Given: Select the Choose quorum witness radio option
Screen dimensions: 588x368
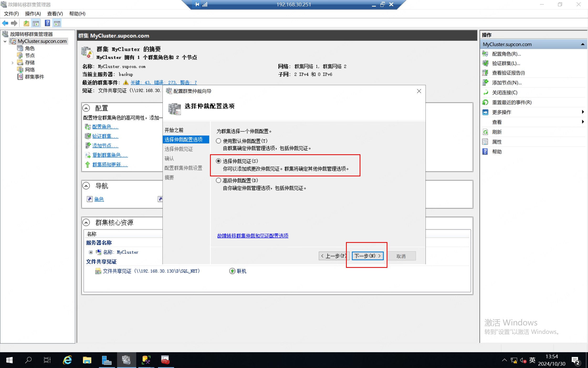Looking at the screenshot, I should [218, 161].
